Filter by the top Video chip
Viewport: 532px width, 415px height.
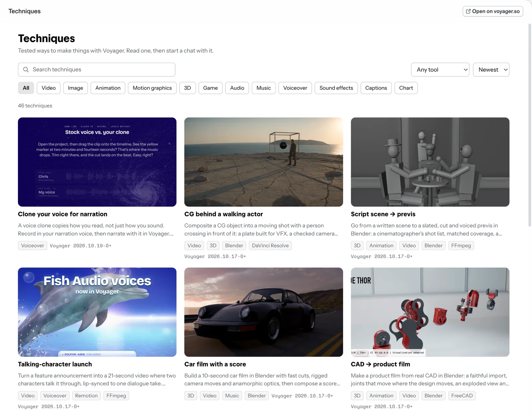click(x=49, y=88)
